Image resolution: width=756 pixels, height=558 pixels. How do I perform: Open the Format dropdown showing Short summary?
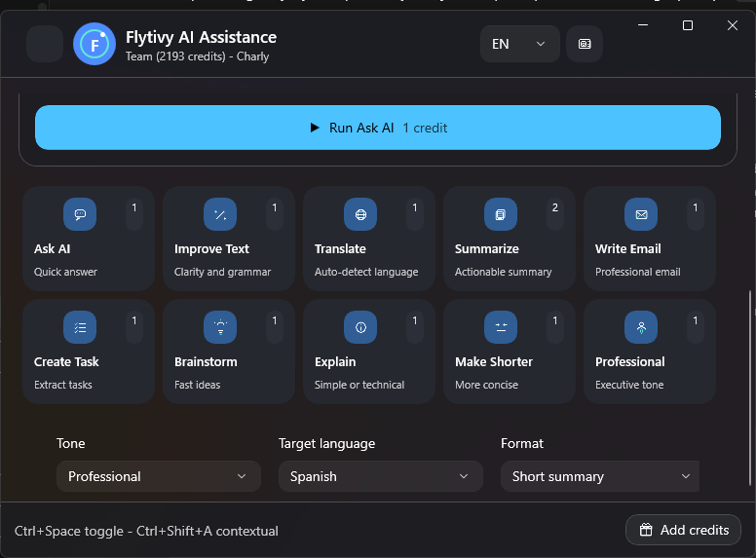point(600,476)
